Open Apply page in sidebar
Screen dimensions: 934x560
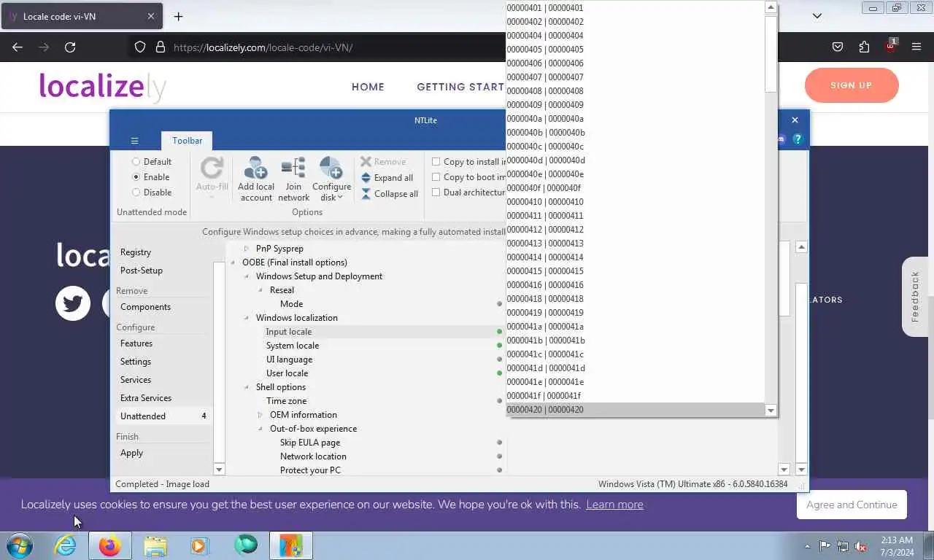point(131,453)
